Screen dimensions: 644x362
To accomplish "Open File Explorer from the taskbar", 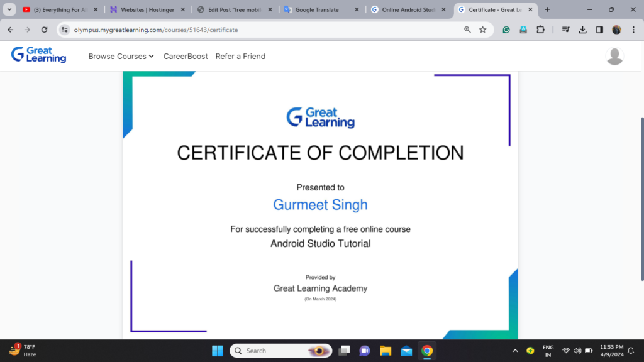I will [386, 351].
